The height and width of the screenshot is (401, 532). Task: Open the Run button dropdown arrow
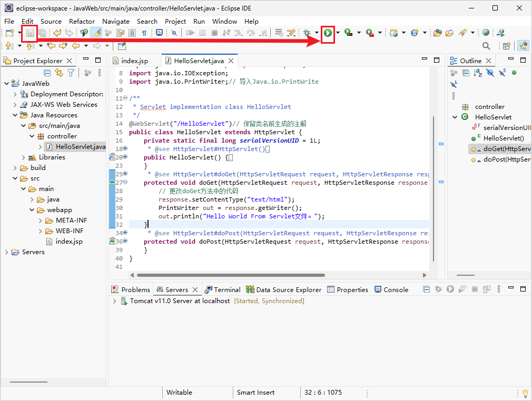point(338,33)
